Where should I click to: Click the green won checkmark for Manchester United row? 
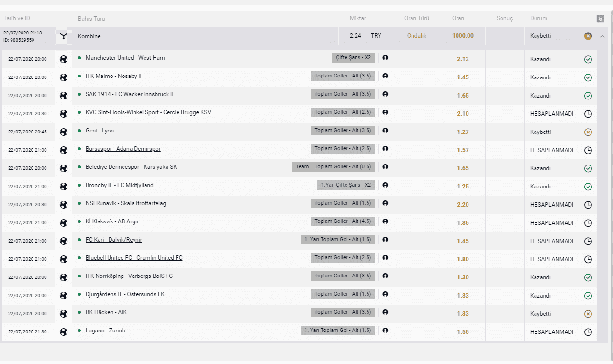pos(588,59)
